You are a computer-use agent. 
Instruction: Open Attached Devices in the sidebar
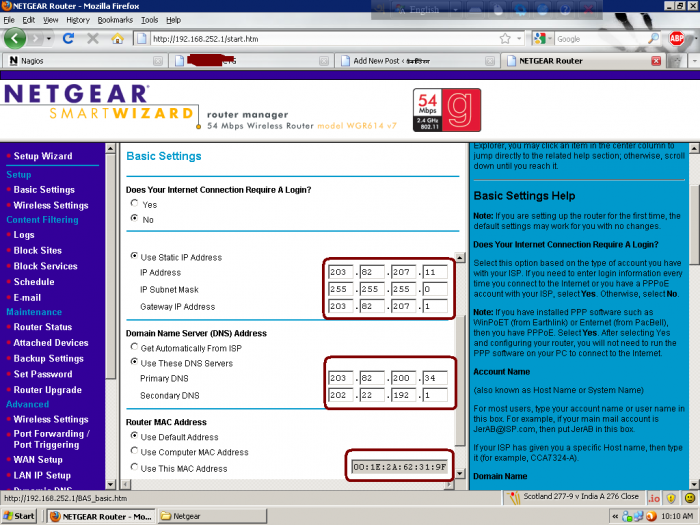click(x=51, y=343)
